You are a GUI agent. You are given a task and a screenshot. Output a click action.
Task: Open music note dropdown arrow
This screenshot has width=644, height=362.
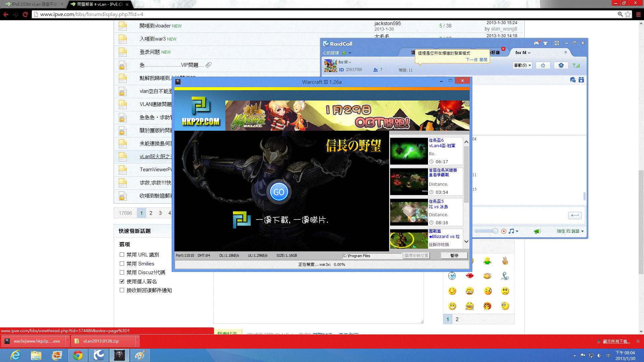517,231
